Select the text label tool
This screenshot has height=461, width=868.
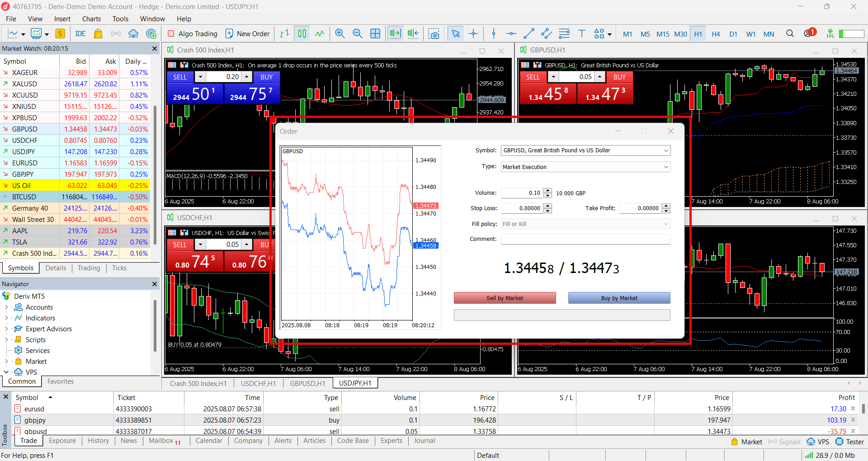click(582, 33)
